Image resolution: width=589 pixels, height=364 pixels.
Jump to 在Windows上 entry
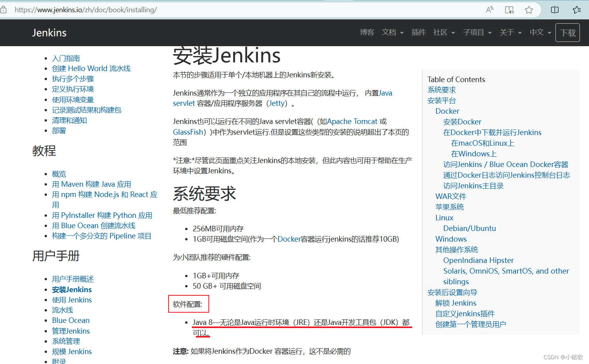(474, 154)
